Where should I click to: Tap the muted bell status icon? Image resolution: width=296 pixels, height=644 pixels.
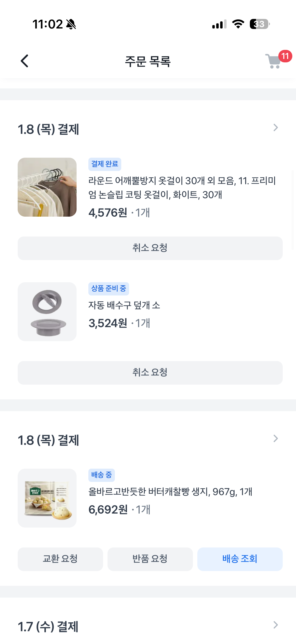point(71,24)
